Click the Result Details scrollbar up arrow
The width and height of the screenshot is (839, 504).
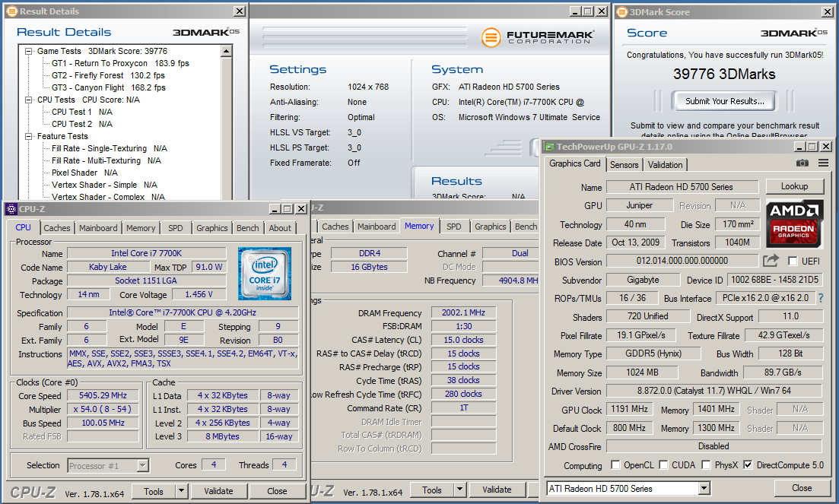coord(227,51)
